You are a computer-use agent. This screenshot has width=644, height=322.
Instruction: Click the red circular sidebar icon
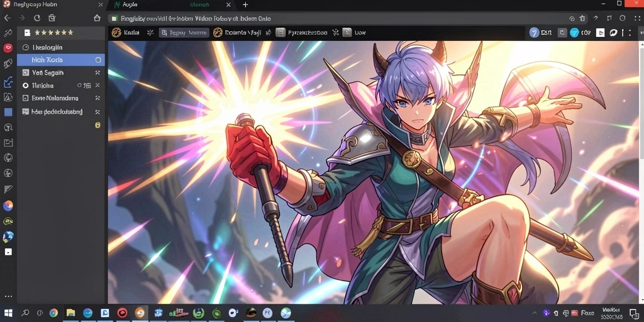[8, 48]
